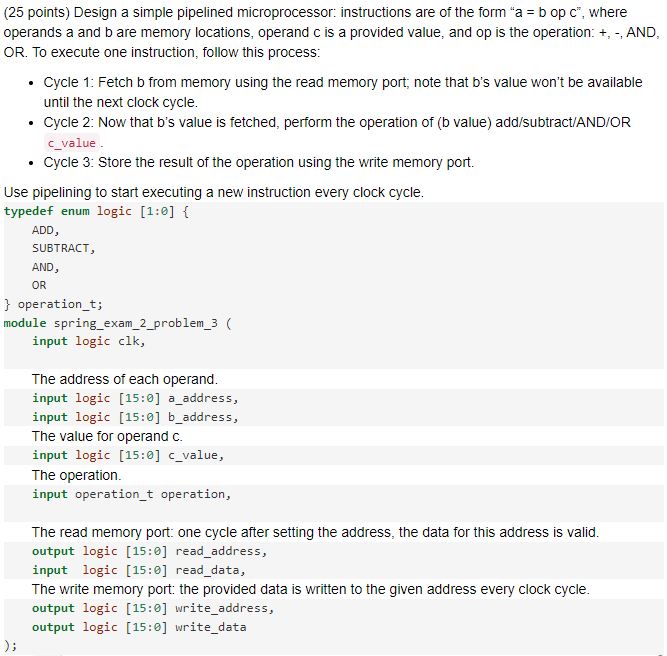The height and width of the screenshot is (656, 667).
Task: Click the 'module spring_exam_2_problem_3 (' line
Action: [117, 323]
